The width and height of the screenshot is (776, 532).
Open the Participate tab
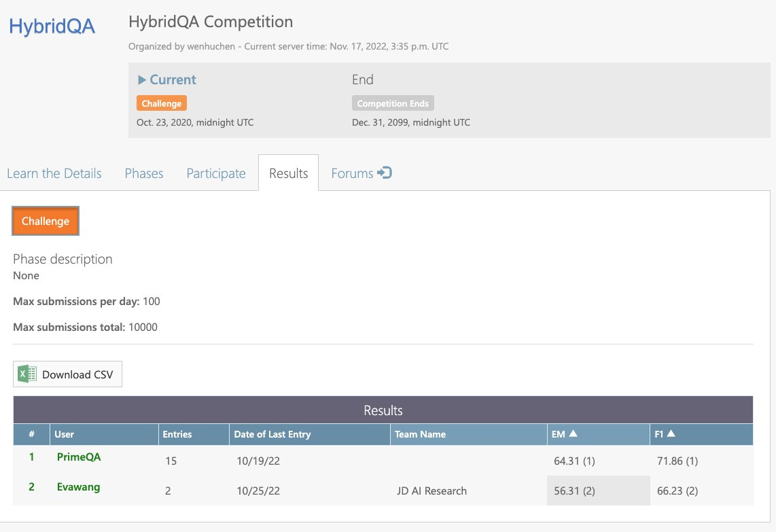click(216, 173)
